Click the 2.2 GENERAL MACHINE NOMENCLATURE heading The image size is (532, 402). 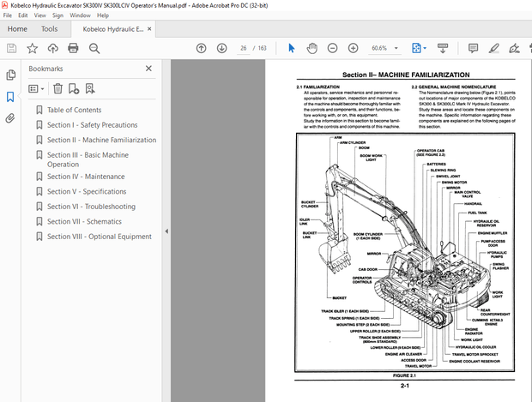tap(454, 87)
